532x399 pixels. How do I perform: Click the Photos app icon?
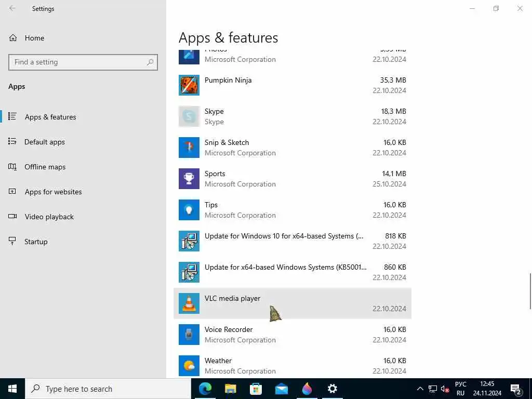pyautogui.click(x=189, y=57)
